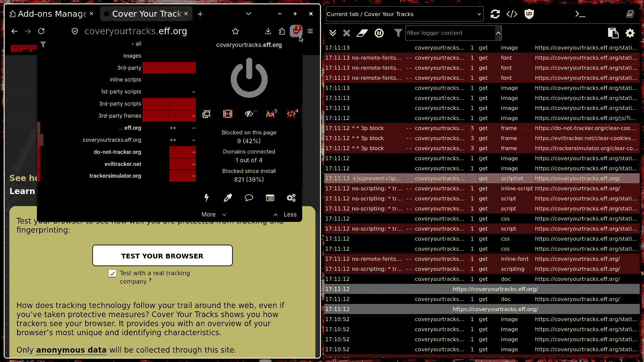Close the Cover Your Tracks tab
This screenshot has height=362, width=644.
tap(186, 14)
